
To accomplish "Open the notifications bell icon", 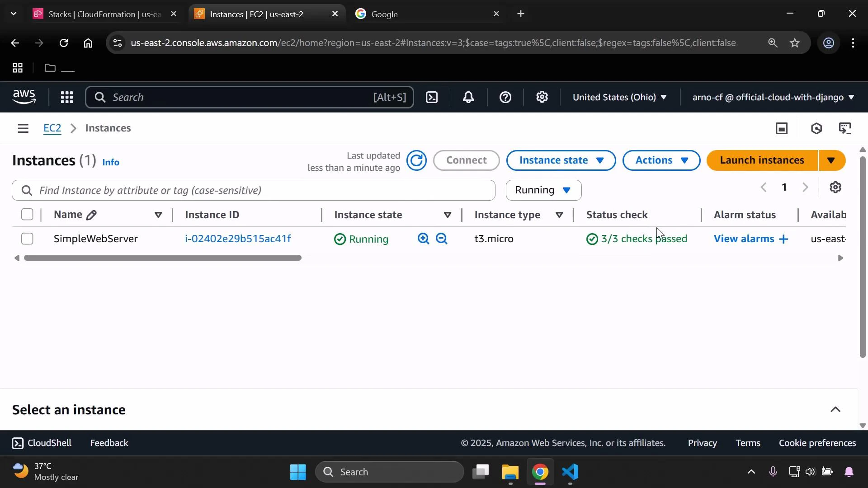I will click(x=468, y=97).
